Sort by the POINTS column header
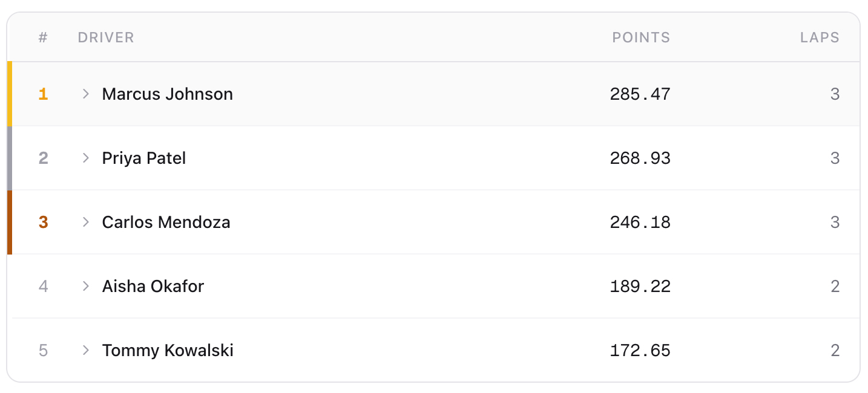868x393 pixels. [641, 37]
